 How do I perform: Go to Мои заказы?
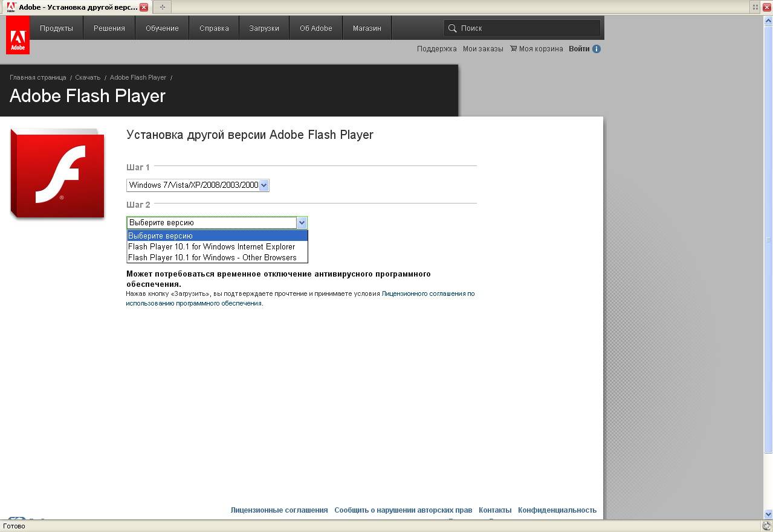(483, 49)
